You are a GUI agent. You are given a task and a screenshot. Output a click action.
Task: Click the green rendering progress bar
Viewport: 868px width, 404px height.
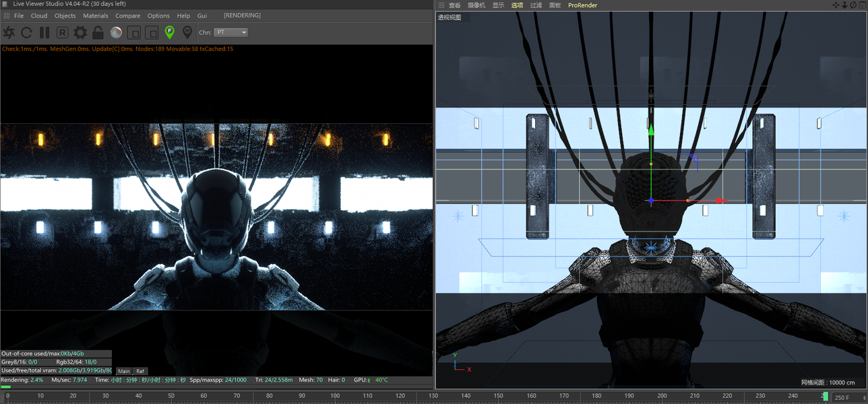click(x=5, y=386)
